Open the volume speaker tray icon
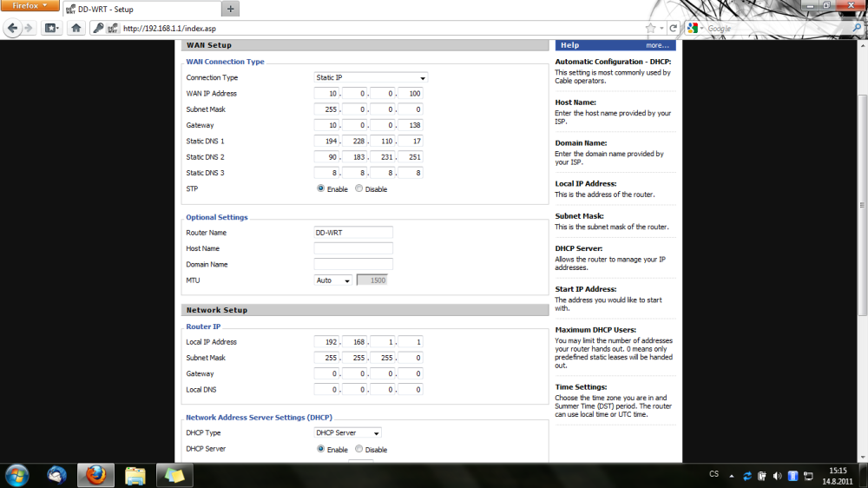 (x=777, y=476)
